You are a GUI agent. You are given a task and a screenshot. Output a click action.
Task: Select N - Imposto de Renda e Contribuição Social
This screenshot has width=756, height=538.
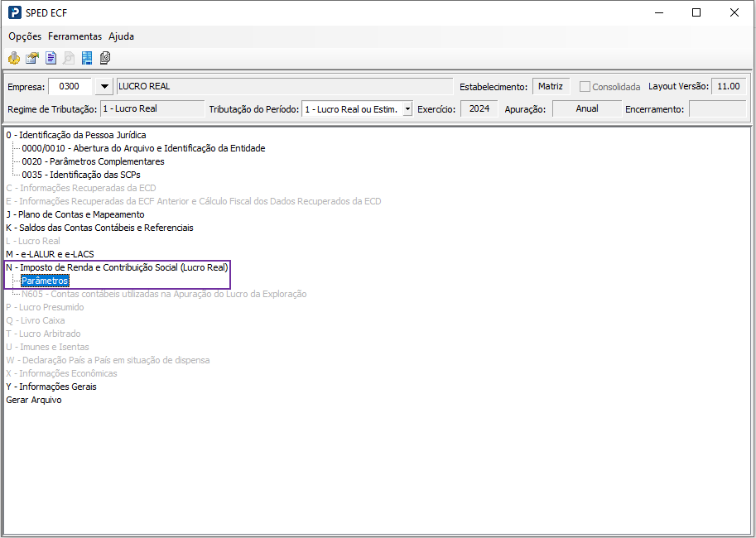(x=117, y=267)
